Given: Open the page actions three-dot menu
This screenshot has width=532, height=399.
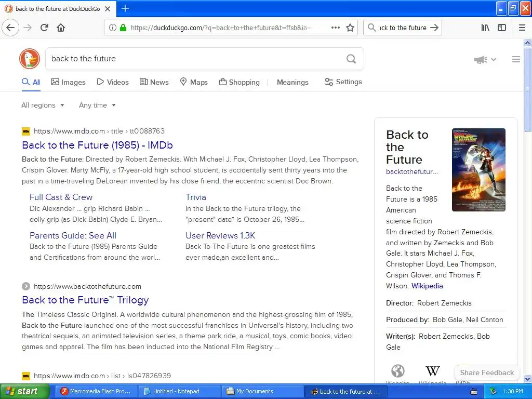Looking at the screenshot, I should click(x=335, y=28).
